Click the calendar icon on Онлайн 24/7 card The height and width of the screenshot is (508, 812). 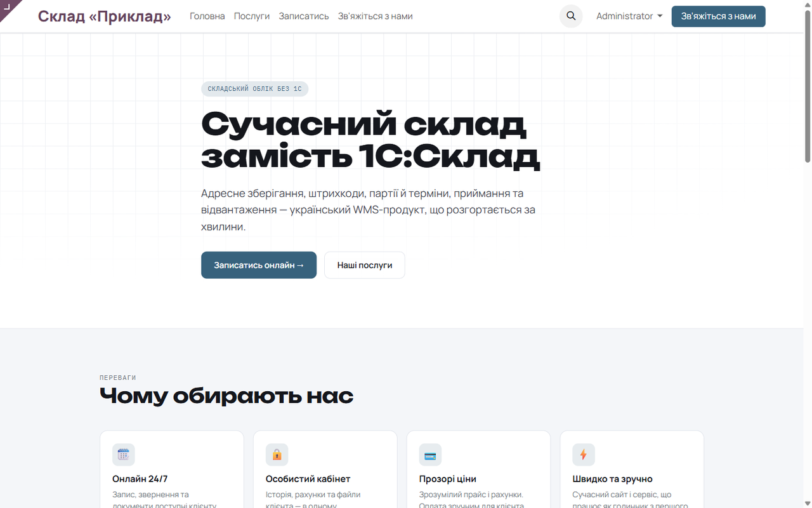click(x=124, y=455)
